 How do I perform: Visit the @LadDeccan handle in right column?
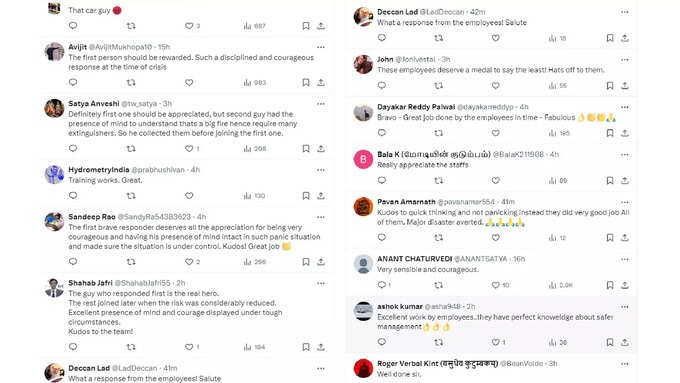click(442, 12)
